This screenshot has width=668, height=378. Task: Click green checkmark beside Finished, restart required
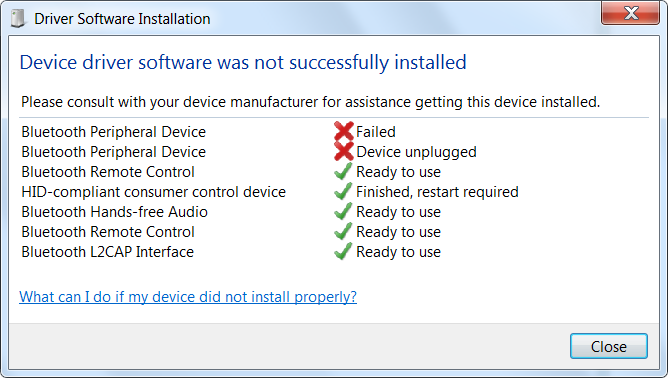click(343, 191)
